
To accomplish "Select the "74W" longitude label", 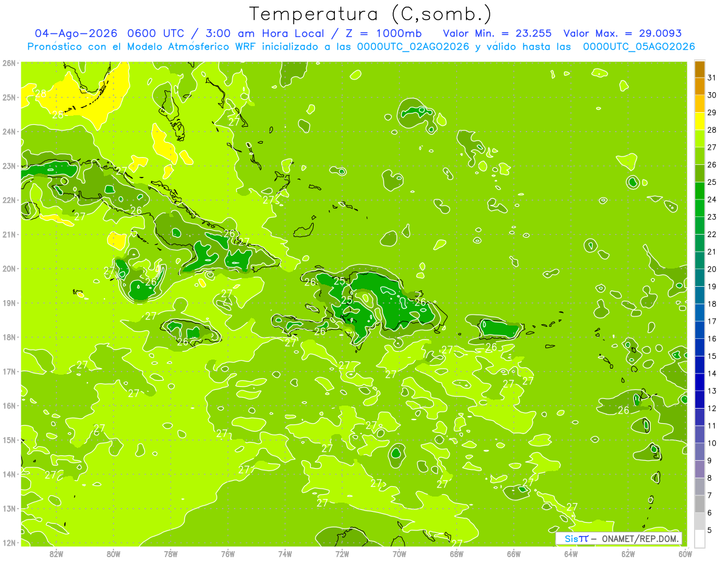I will coord(285,554).
